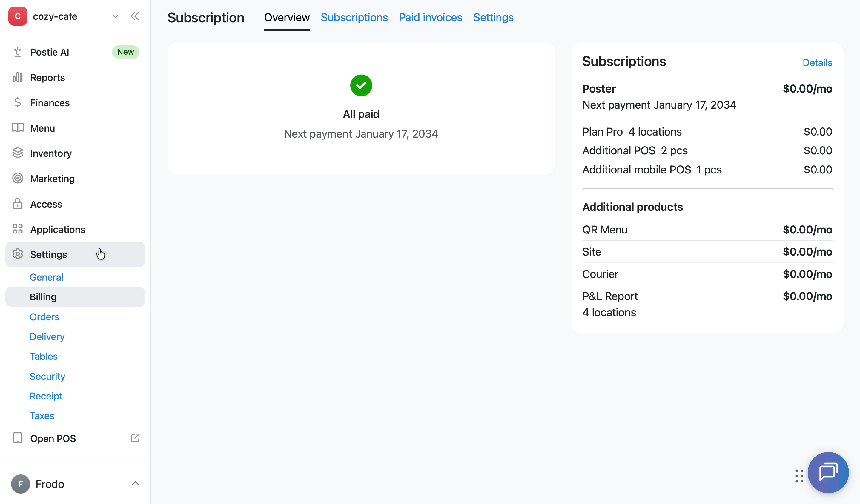Screen dimensions: 860x504
Task: Open Access lock icon
Action: point(18,204)
